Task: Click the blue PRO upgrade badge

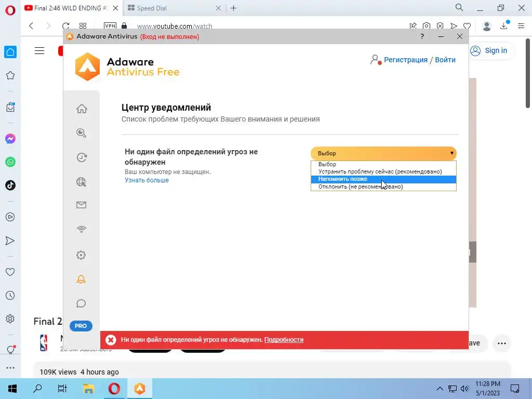Action: coord(81,326)
